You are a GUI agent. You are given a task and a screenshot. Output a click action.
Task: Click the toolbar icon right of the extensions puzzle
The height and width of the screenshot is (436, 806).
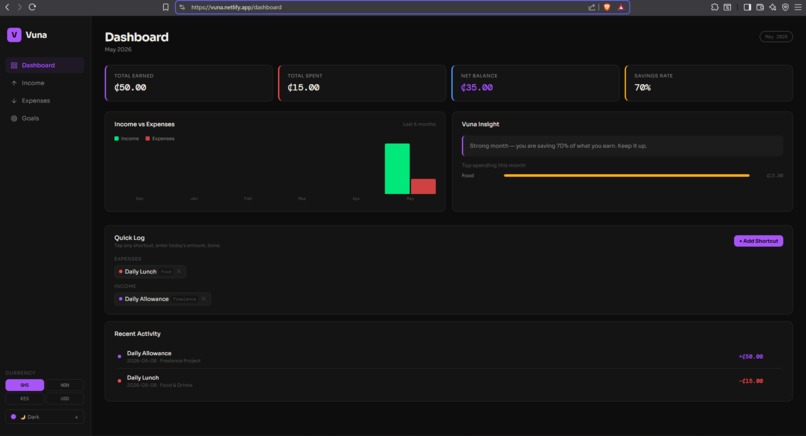727,7
